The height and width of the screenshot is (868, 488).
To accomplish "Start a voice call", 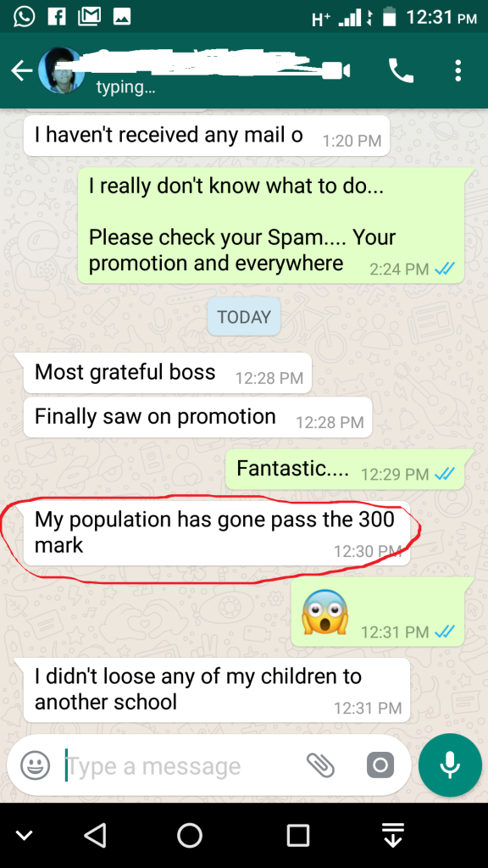I will tap(401, 71).
